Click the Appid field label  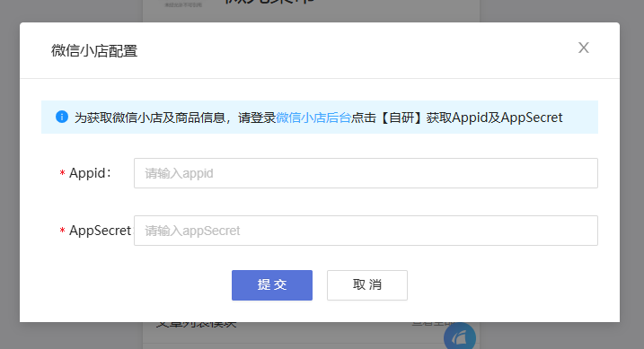(x=90, y=173)
